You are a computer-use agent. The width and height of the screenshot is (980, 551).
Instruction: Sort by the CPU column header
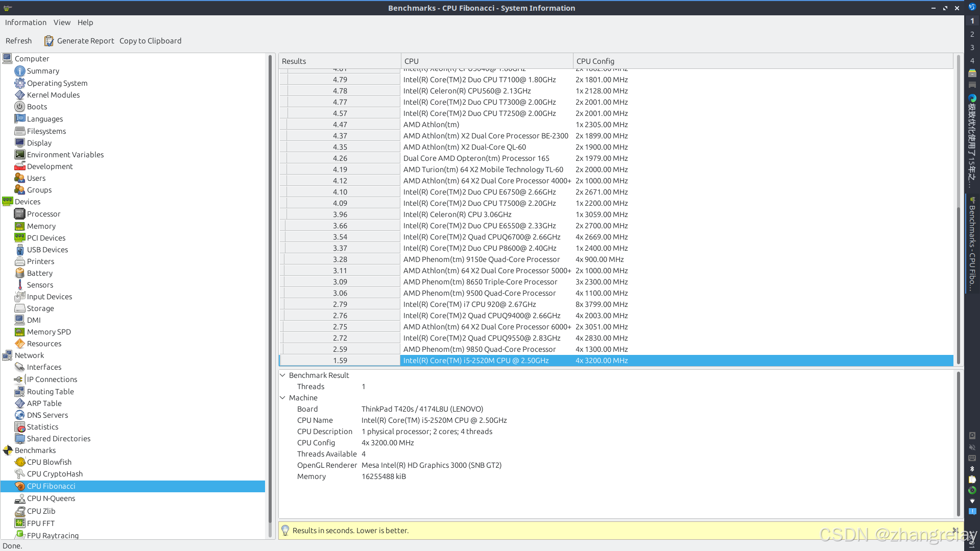click(487, 61)
